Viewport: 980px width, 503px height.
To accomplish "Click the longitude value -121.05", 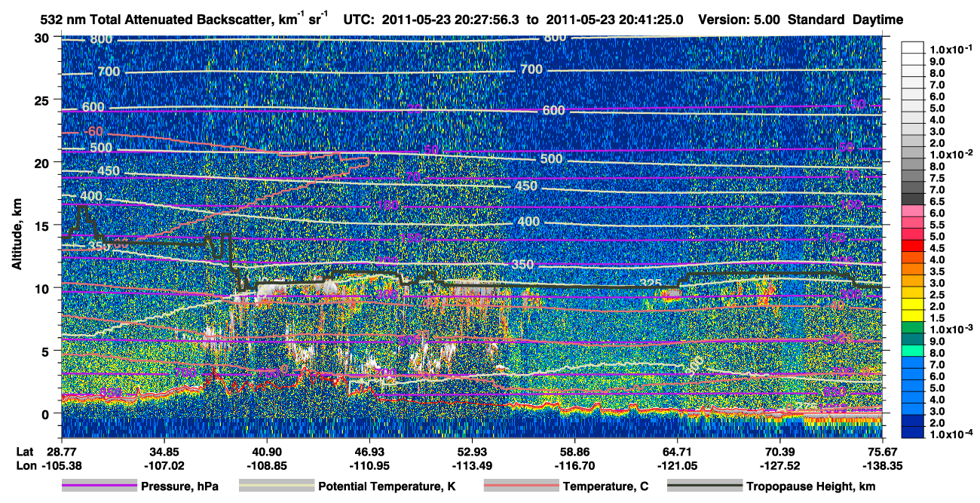I will [x=677, y=465].
